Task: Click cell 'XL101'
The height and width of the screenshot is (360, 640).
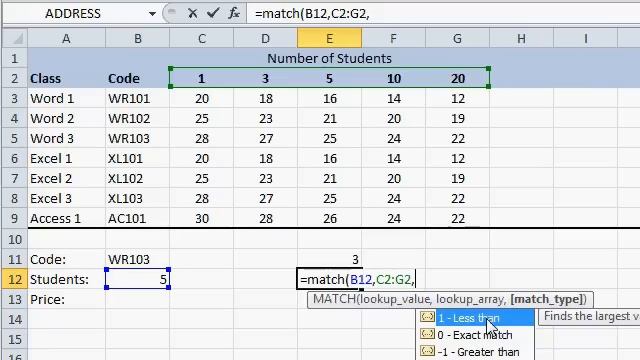Action: click(138, 158)
